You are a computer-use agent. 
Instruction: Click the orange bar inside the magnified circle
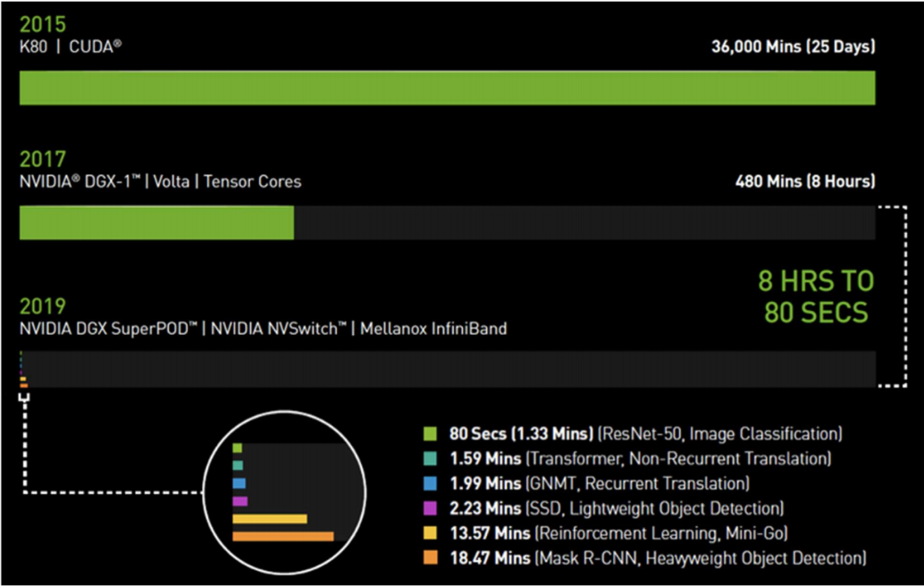(283, 537)
